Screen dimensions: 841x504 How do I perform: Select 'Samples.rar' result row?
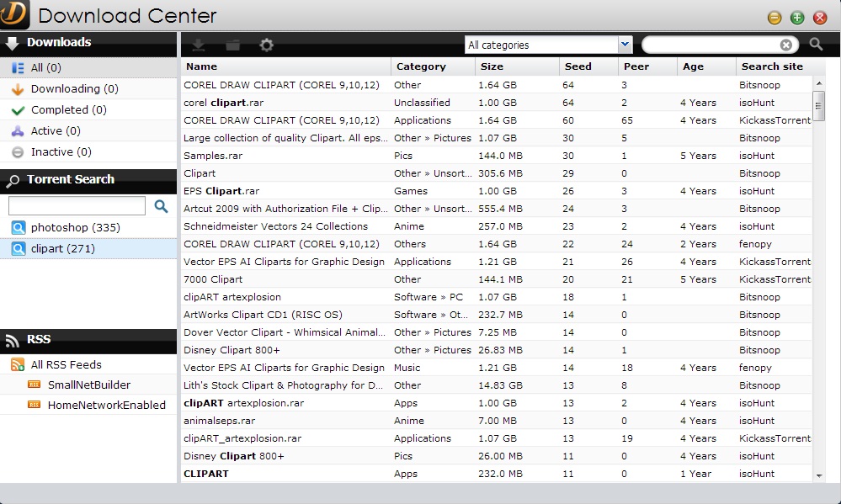coord(497,156)
